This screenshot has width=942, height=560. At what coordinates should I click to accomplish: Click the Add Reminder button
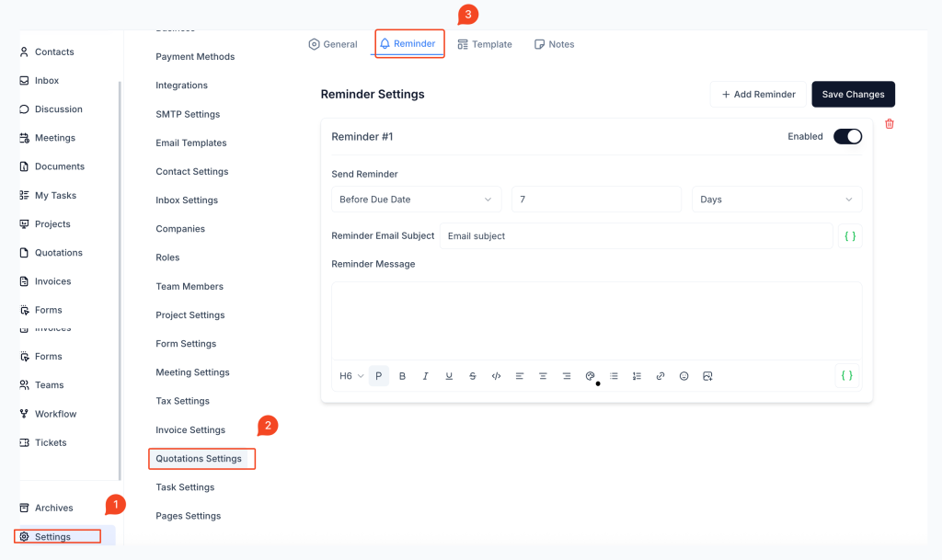pyautogui.click(x=758, y=95)
